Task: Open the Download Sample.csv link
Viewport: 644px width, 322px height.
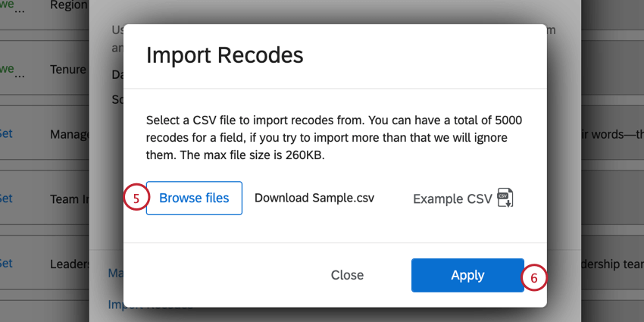Action: (x=314, y=199)
